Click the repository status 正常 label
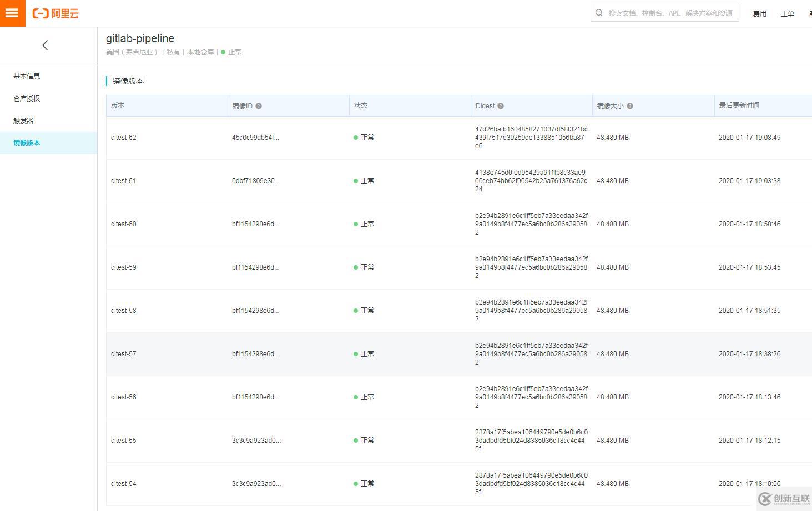This screenshot has width=812, height=511. [235, 52]
